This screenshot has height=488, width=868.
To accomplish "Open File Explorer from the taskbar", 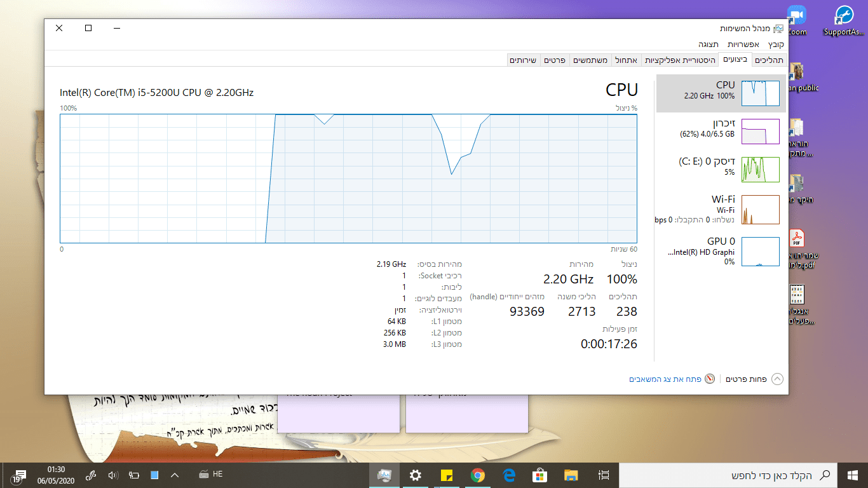I will point(571,475).
